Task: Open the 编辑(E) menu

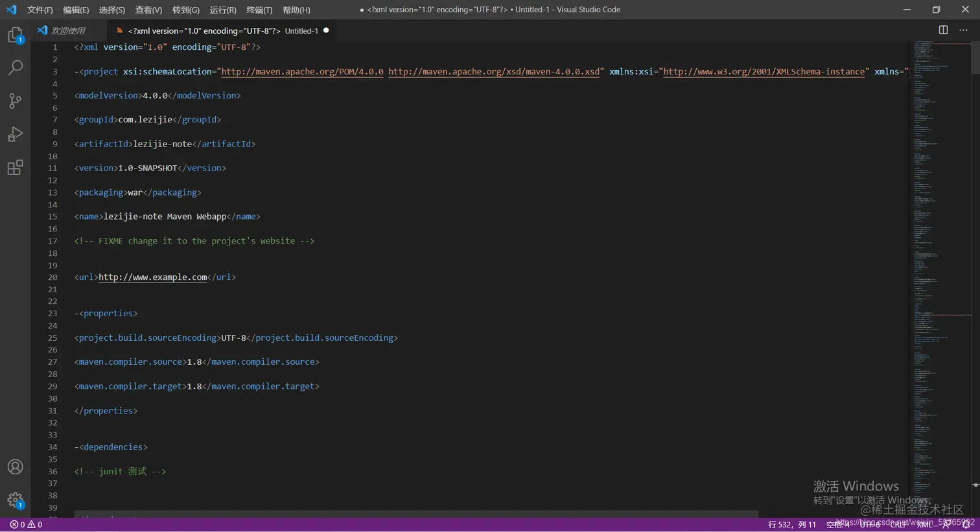Action: point(76,10)
